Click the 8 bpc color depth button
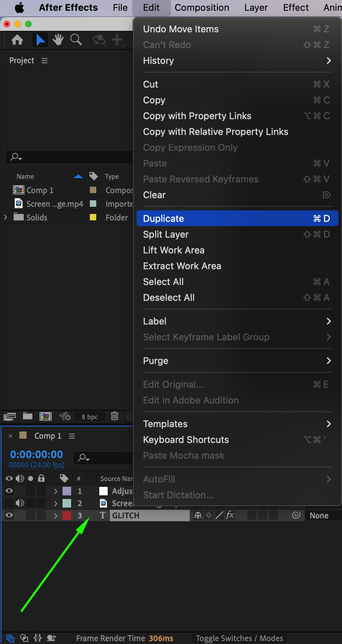 coord(89,416)
